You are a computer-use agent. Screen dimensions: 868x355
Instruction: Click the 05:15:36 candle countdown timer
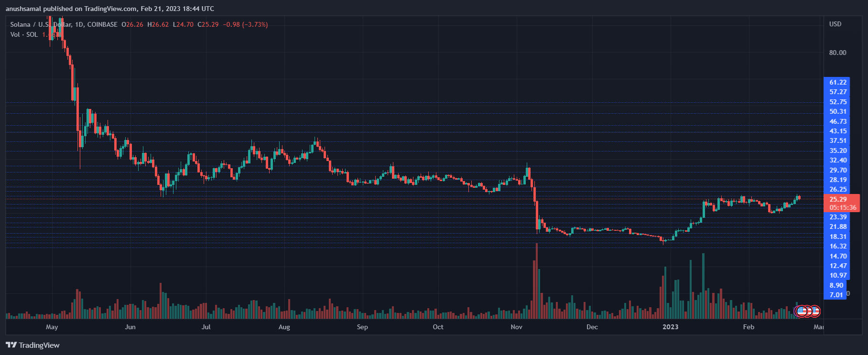point(843,207)
